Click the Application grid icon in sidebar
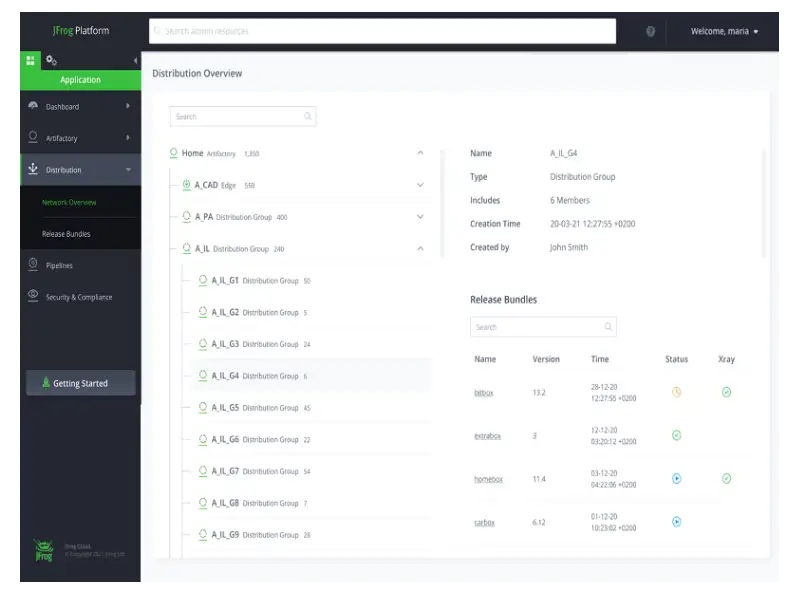 [x=30, y=61]
